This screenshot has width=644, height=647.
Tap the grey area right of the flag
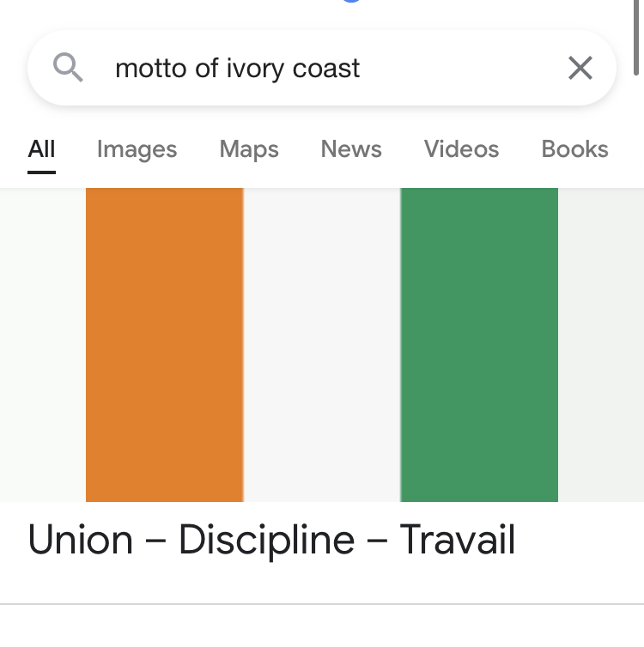click(601, 344)
